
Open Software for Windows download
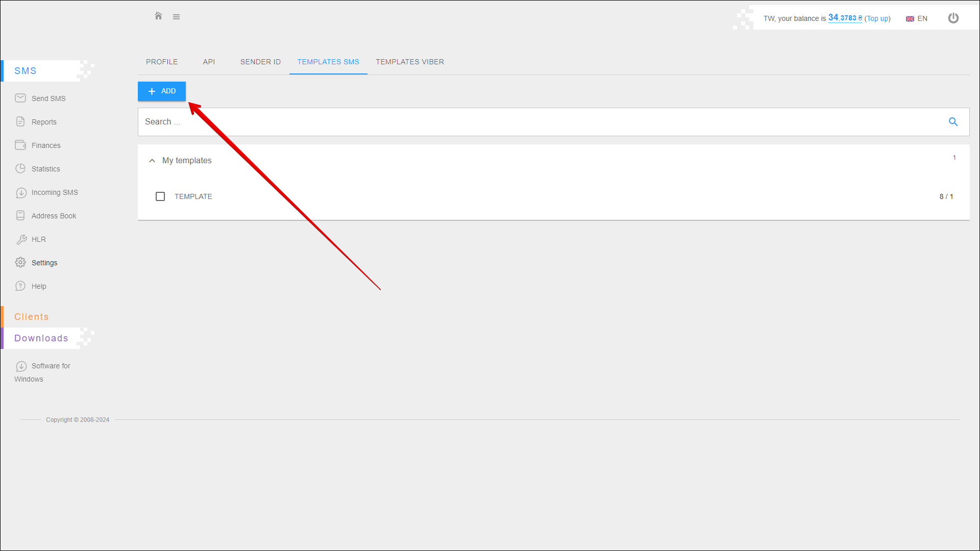(x=50, y=366)
